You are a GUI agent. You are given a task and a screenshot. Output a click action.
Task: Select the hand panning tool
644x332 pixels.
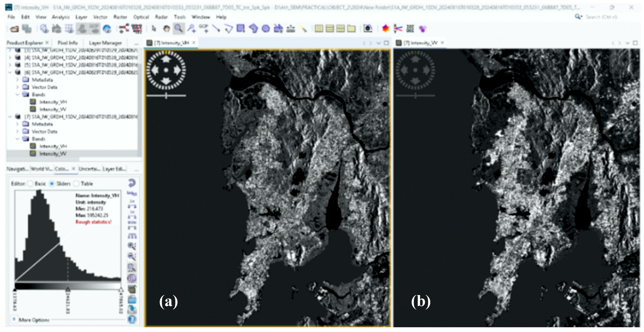[x=167, y=29]
